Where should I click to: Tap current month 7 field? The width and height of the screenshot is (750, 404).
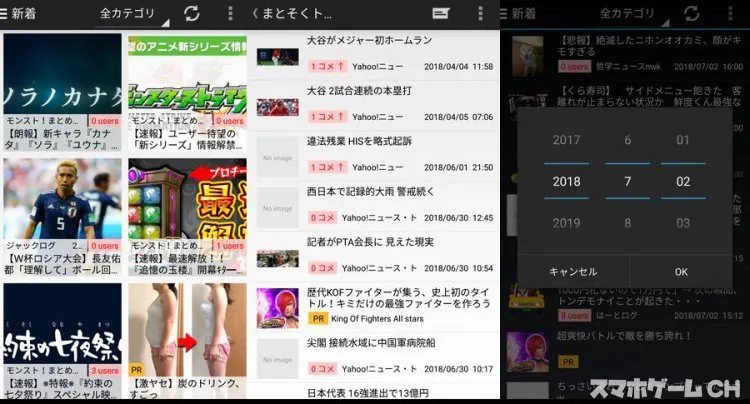[x=628, y=181]
